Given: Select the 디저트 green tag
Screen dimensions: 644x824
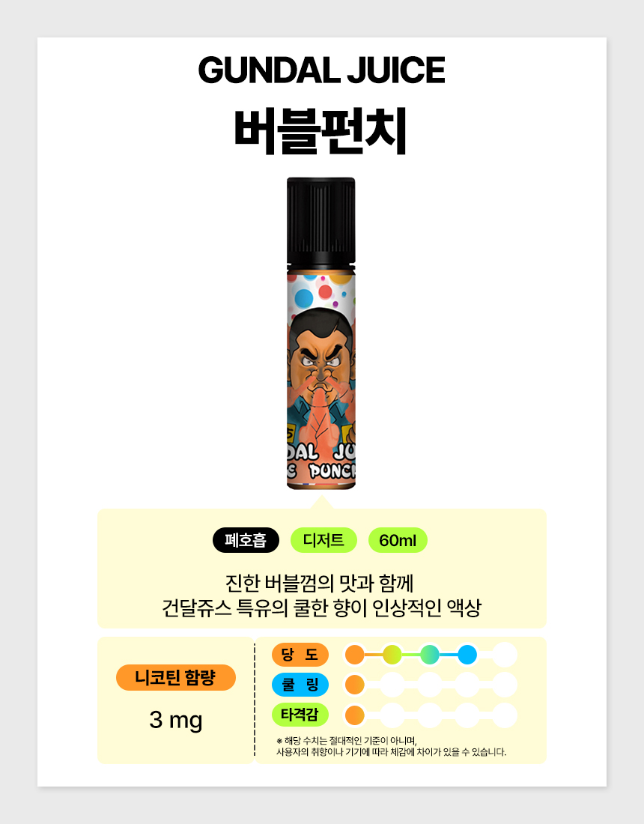Looking at the screenshot, I should coord(323,540).
